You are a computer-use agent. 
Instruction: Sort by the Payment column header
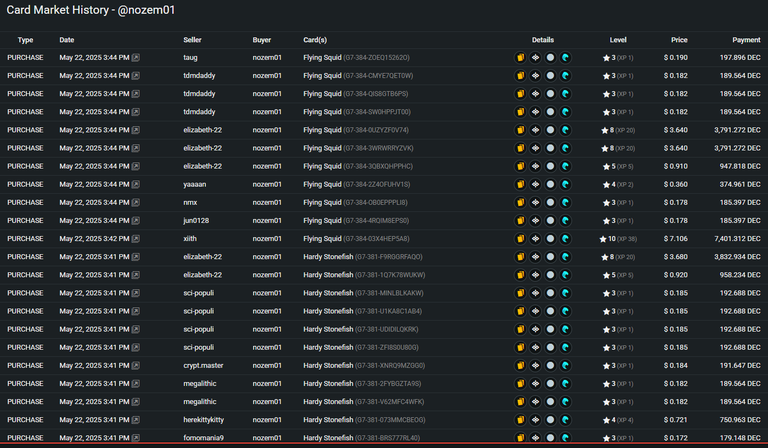tap(746, 40)
